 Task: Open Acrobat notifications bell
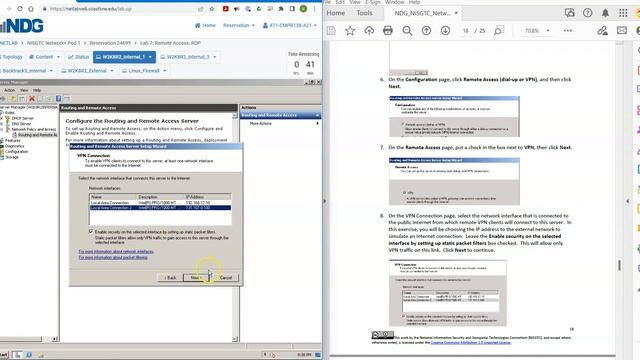click(605, 13)
